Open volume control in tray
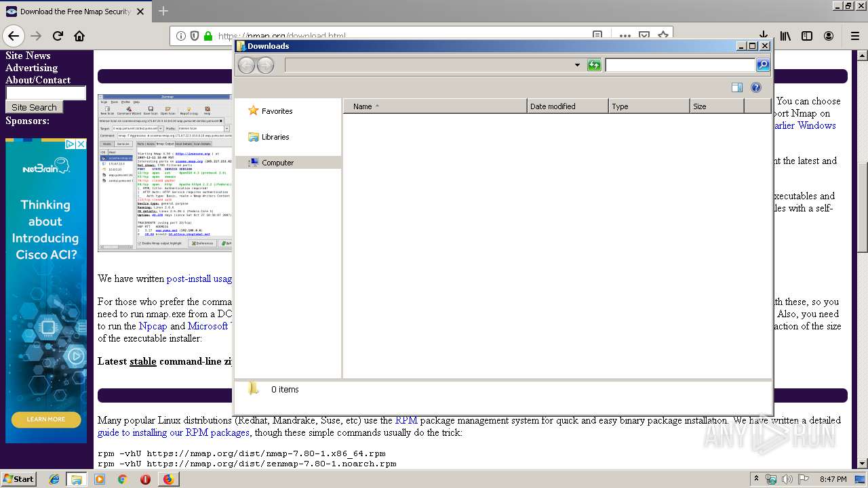Image resolution: width=868 pixels, height=488 pixels. pos(787,479)
